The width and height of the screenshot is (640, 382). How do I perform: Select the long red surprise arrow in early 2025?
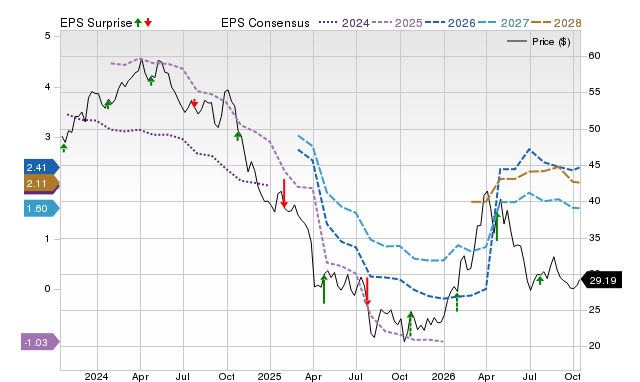284,193
